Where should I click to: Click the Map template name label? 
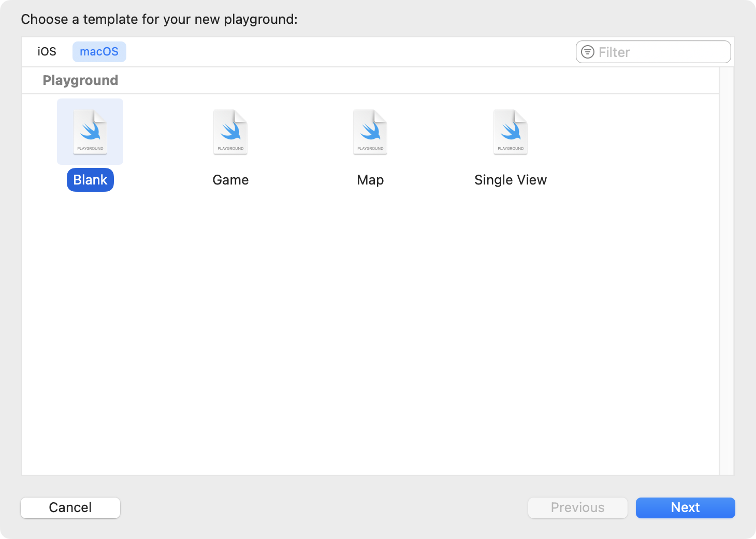pyautogui.click(x=370, y=180)
